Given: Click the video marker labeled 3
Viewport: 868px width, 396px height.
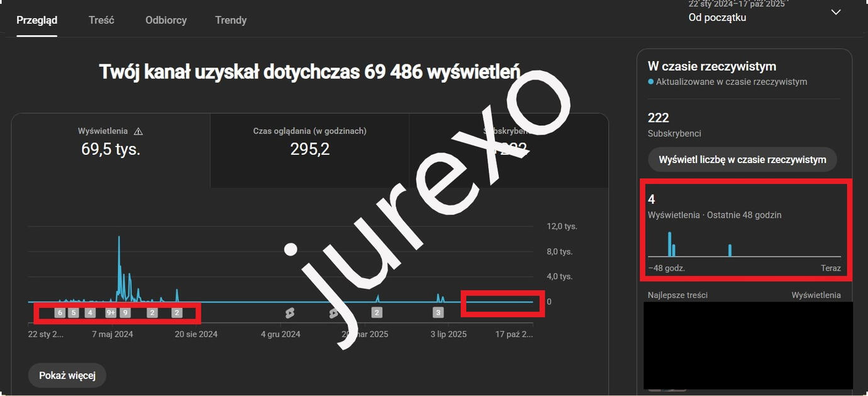Looking at the screenshot, I should click(438, 313).
